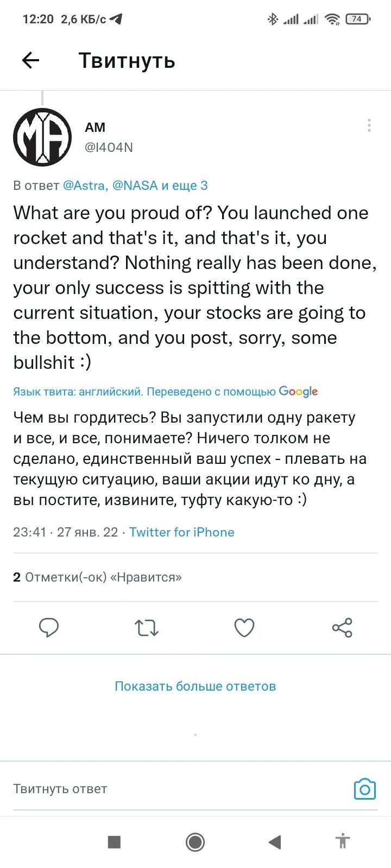Open the @NASA mention link
Screen dimensions: 391x868
(x=135, y=186)
